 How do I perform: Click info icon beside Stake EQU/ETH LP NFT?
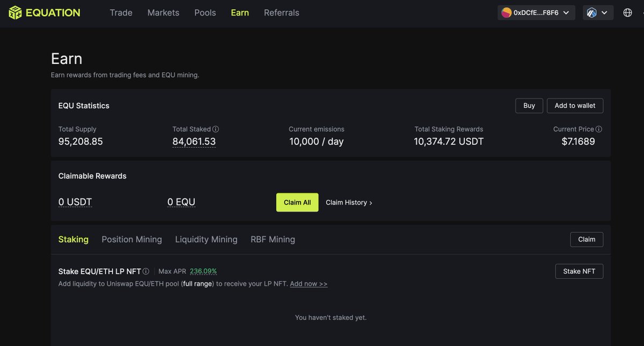146,271
